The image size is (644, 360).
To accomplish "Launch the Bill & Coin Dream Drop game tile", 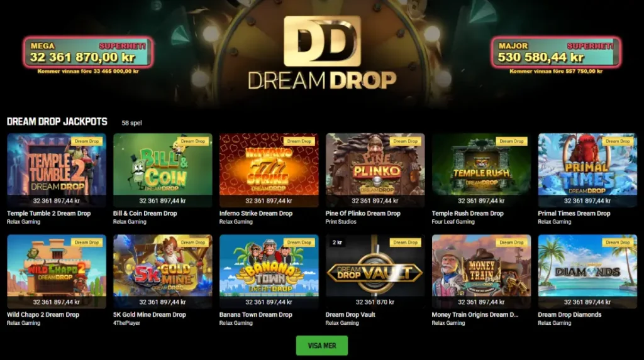I will click(x=163, y=170).
